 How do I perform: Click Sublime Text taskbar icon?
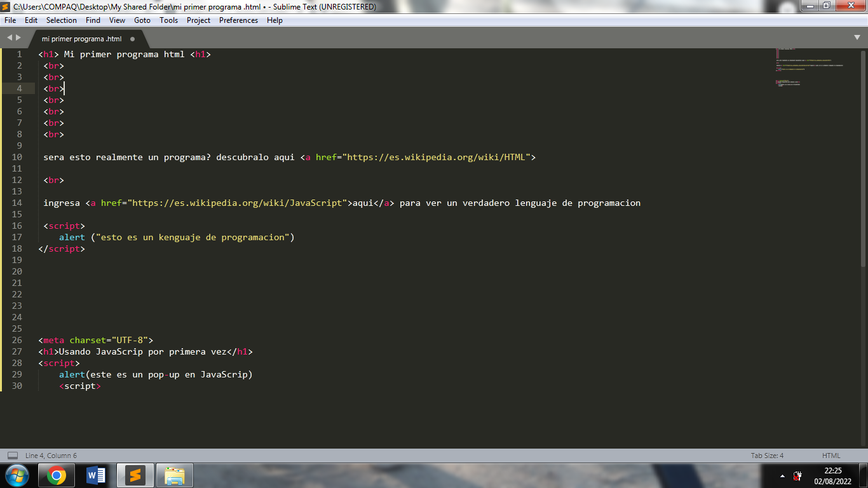click(135, 475)
